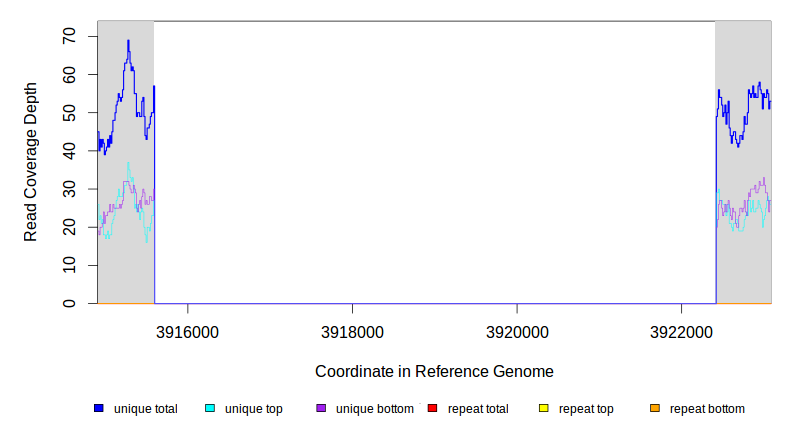792x432 pixels.
Task: Click the orange repeat bottom legend swatch
Action: point(655,409)
